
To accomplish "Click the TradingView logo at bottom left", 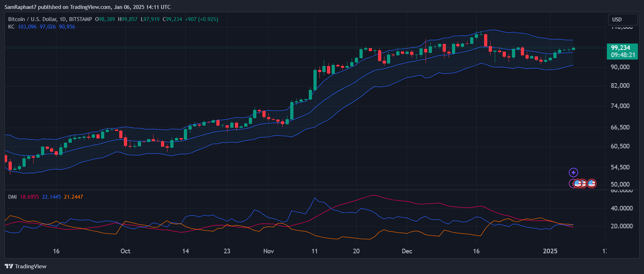I will [x=25, y=266].
